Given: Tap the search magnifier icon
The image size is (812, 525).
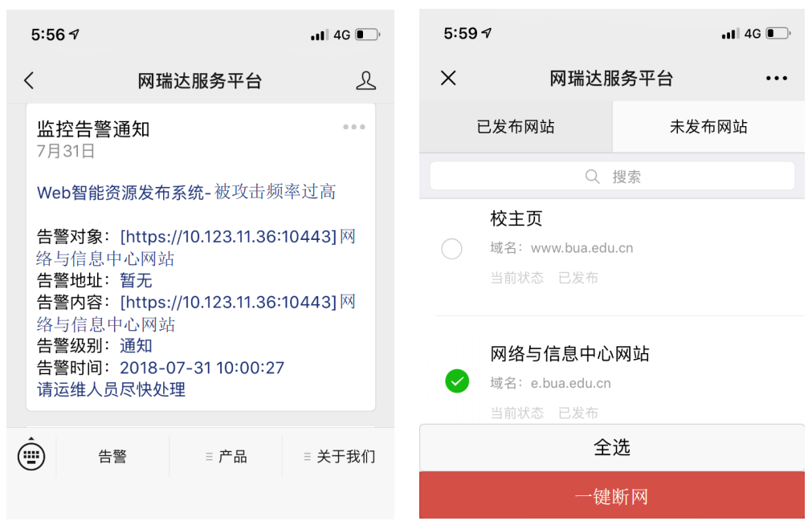Looking at the screenshot, I should (592, 177).
